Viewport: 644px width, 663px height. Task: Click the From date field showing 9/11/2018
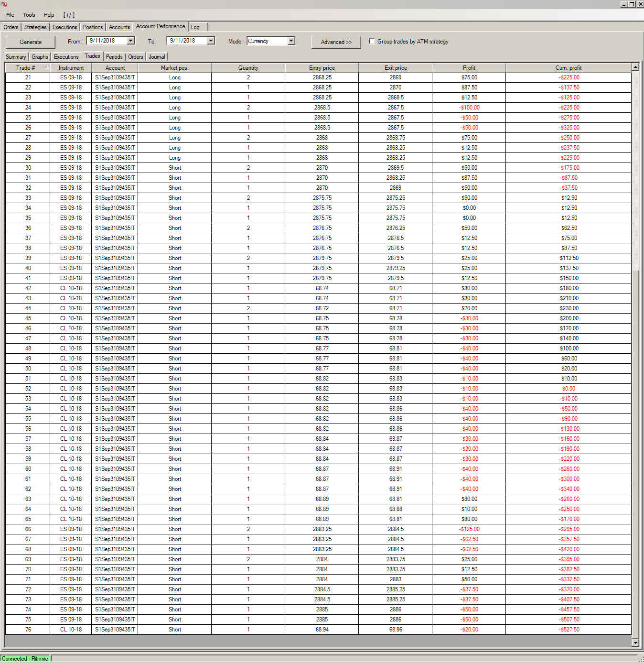tap(107, 41)
